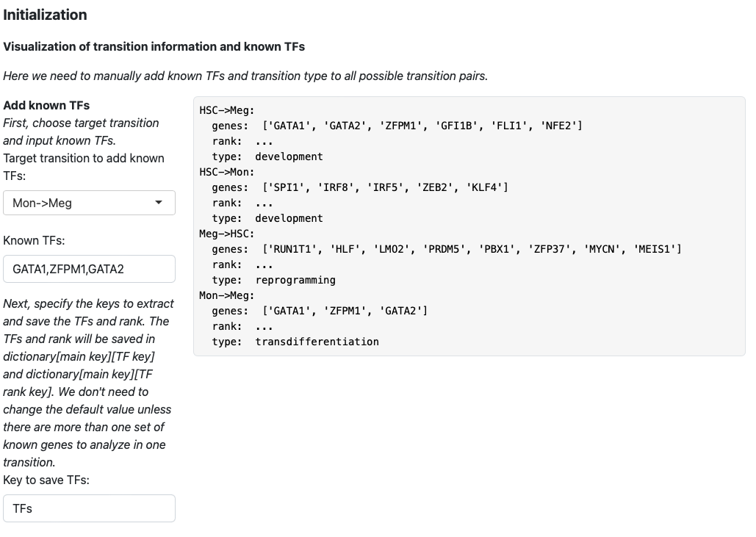Click the Meg->HSC: entry in the output
756x537 pixels.
coord(226,234)
